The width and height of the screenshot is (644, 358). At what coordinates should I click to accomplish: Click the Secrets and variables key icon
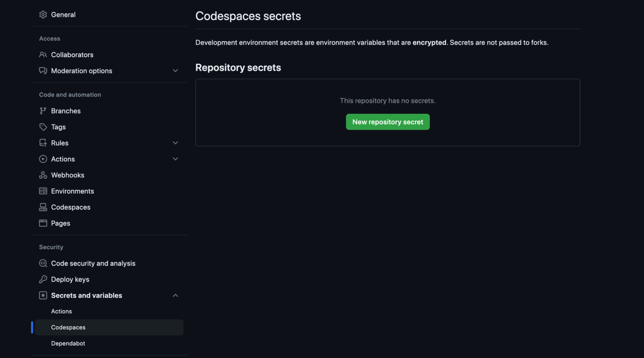[x=43, y=295]
